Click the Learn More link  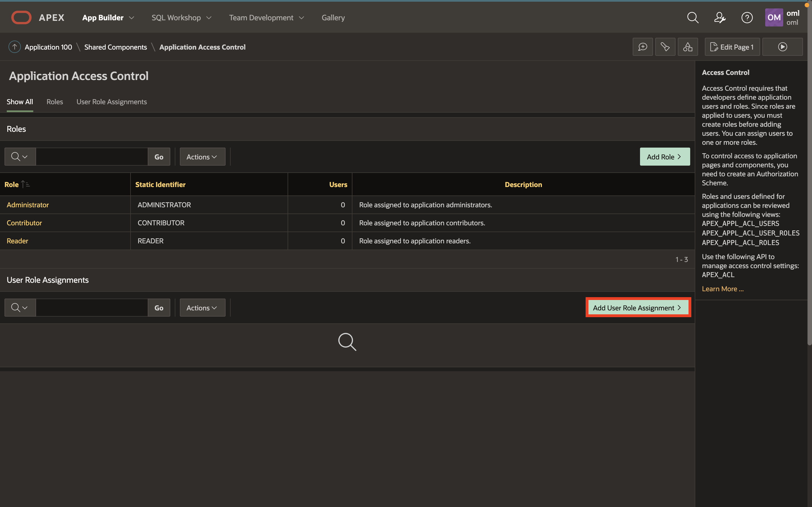click(x=722, y=289)
